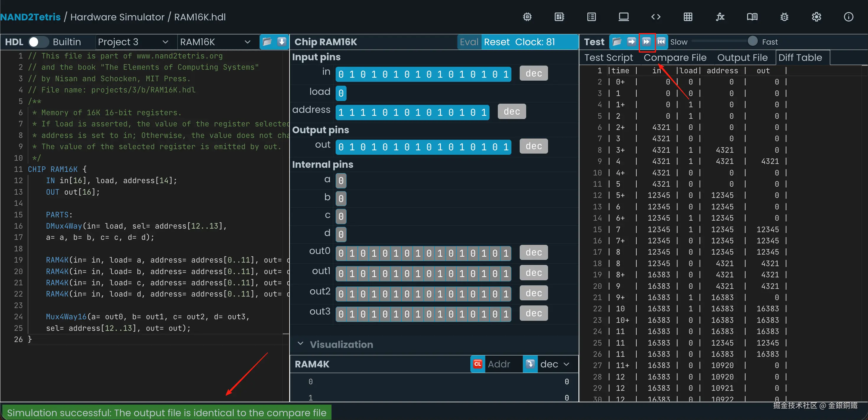Switch to Output File tab

tap(742, 58)
